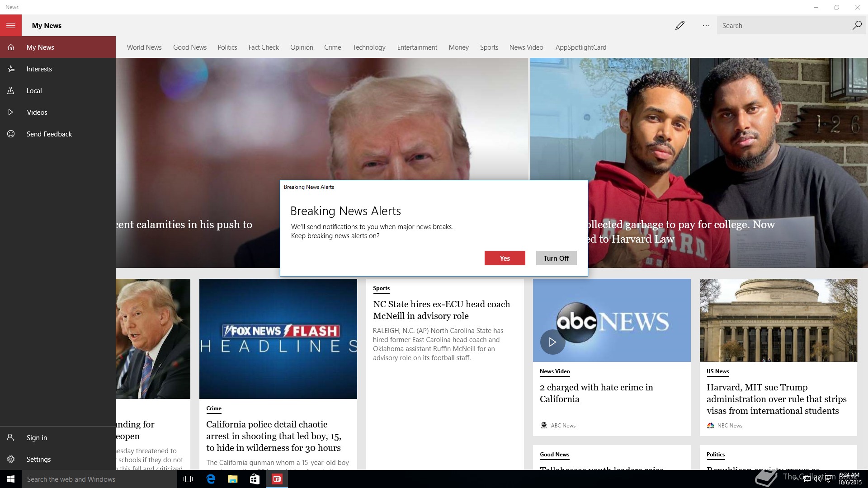Screen dimensions: 868x488
Task: Open the Technology tab
Action: coord(369,47)
